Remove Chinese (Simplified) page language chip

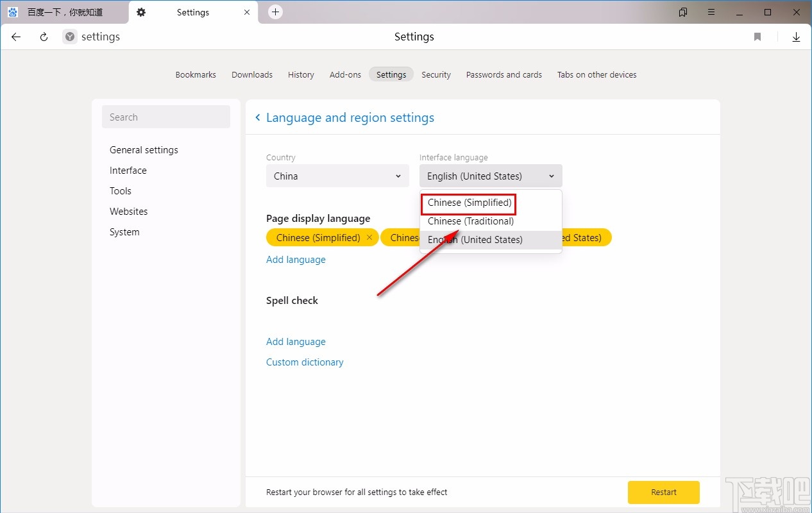coord(369,237)
